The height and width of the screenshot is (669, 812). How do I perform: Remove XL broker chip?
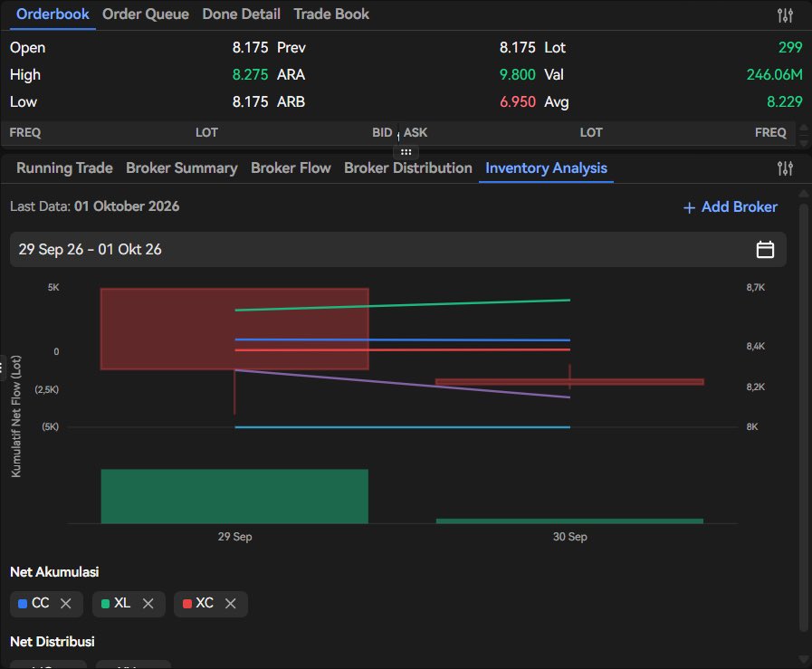tap(148, 604)
